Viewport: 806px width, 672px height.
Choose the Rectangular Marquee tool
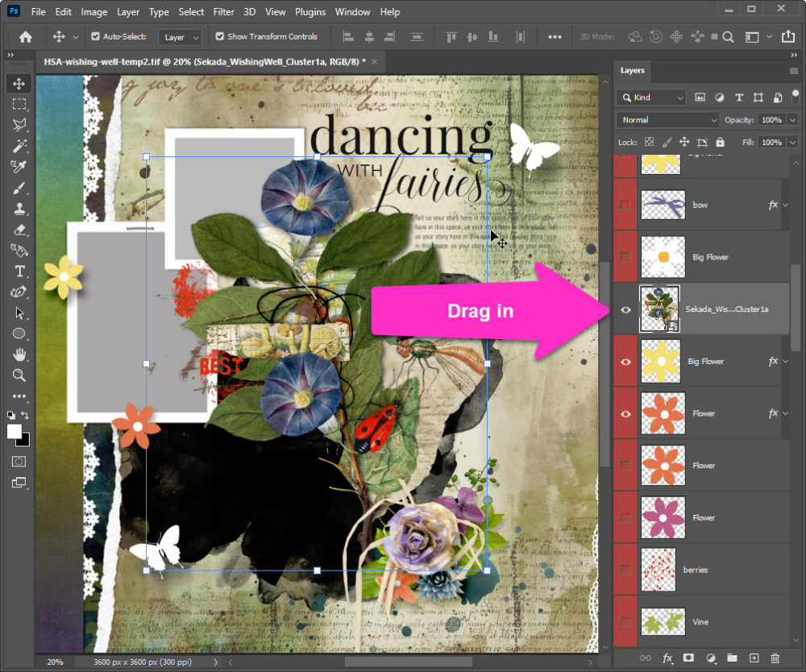point(19,104)
